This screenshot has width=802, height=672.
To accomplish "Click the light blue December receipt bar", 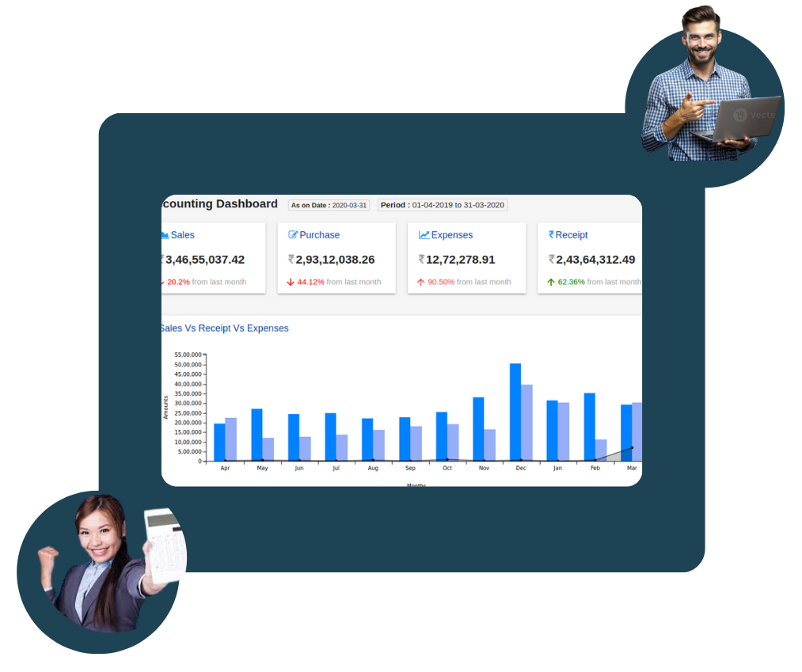I will [526, 423].
